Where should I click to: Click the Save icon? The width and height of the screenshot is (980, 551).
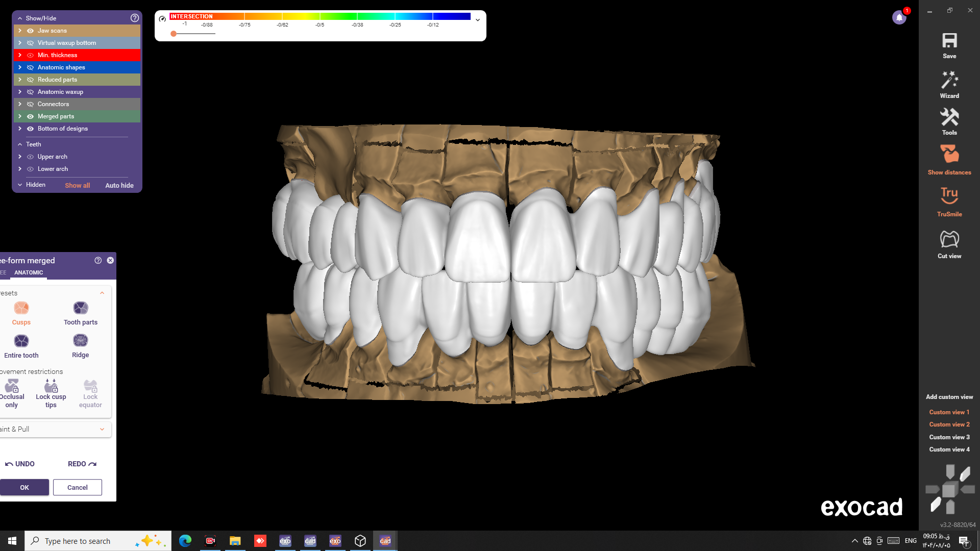[x=949, y=41]
